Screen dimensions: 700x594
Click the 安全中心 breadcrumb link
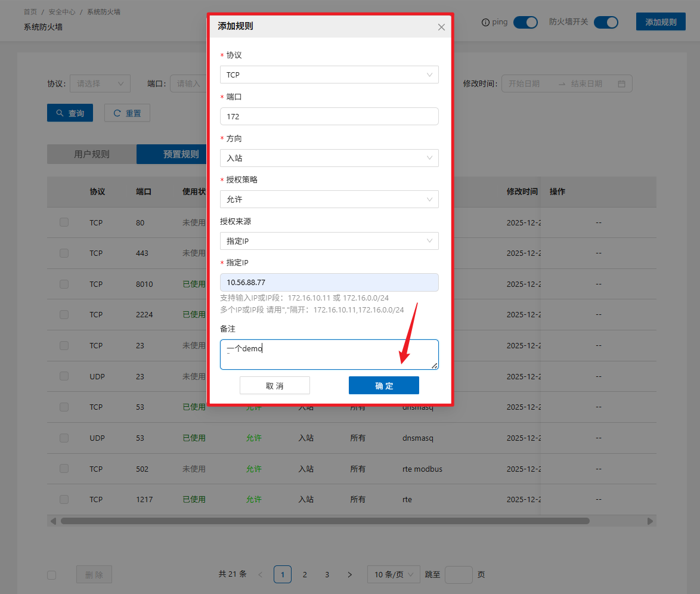(62, 12)
